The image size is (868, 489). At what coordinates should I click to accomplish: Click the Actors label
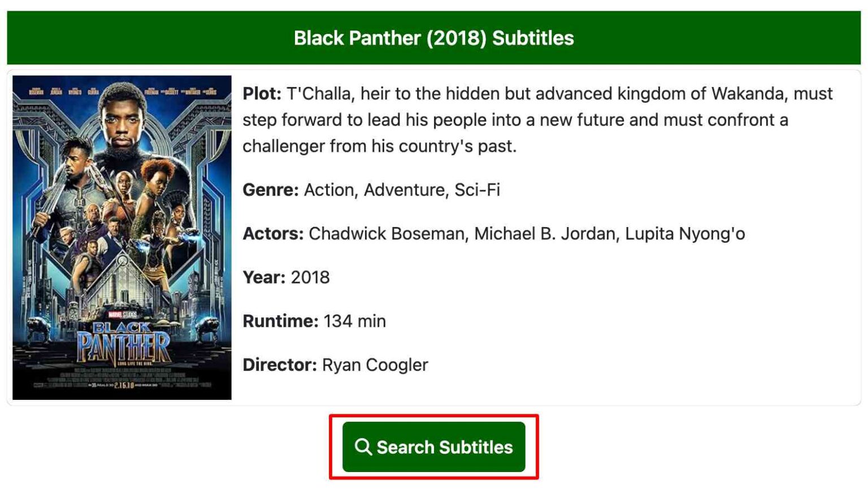(x=273, y=234)
